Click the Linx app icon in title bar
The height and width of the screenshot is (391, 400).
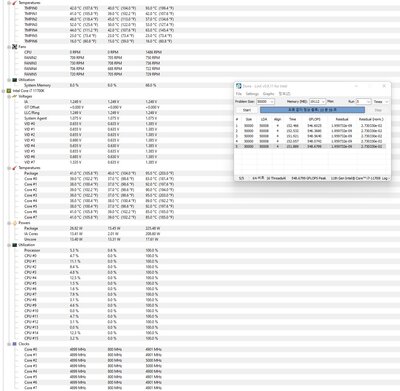pyautogui.click(x=239, y=86)
